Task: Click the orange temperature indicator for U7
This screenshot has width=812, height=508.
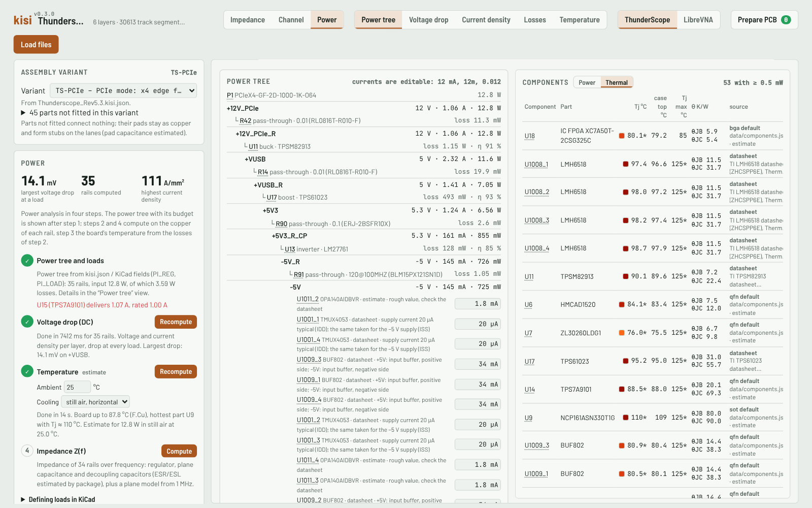Action: point(622,333)
